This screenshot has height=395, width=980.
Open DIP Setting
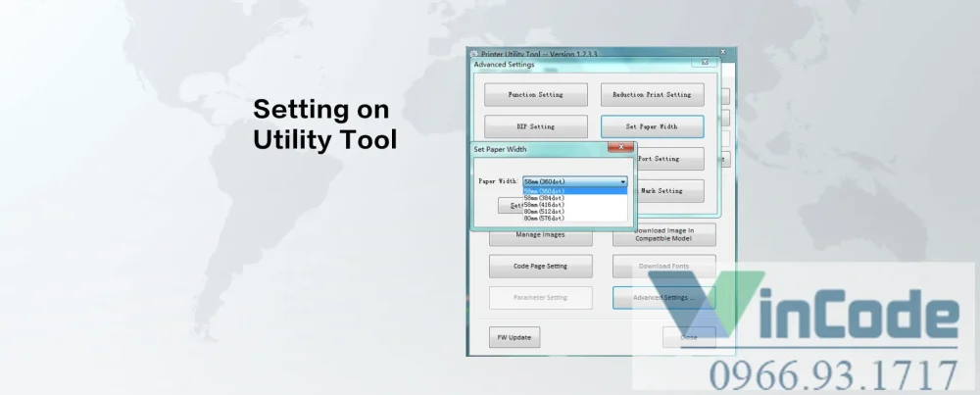pyautogui.click(x=535, y=126)
